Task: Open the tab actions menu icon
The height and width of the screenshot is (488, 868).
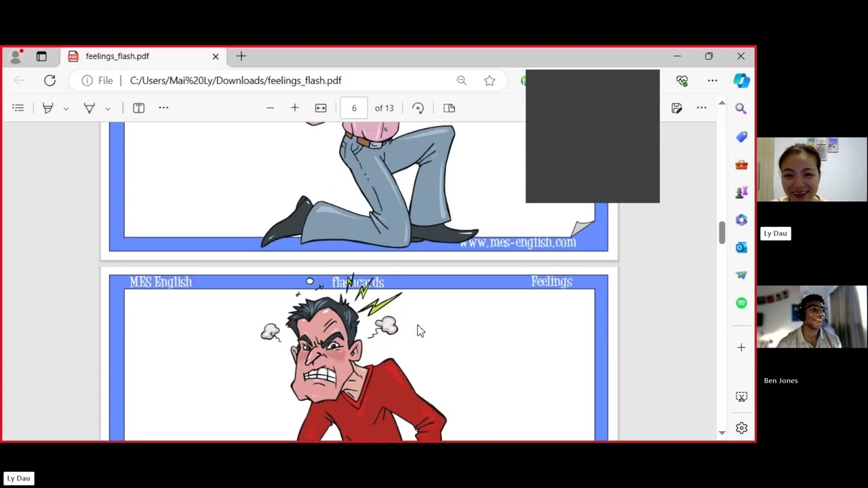Action: point(41,56)
